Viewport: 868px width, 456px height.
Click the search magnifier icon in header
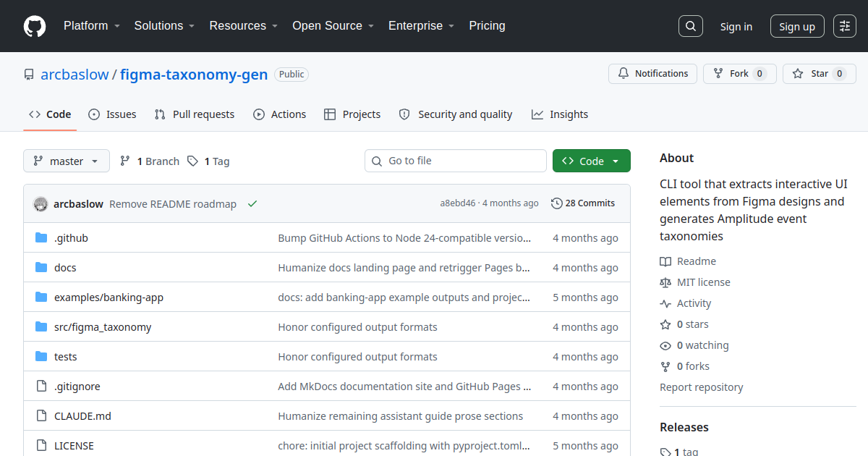[691, 26]
